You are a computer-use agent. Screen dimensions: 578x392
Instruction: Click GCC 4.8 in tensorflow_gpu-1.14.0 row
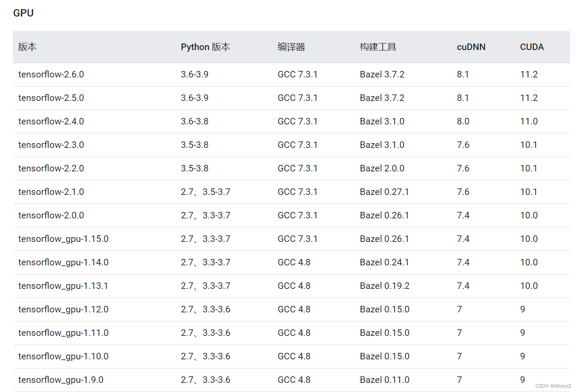(x=294, y=262)
